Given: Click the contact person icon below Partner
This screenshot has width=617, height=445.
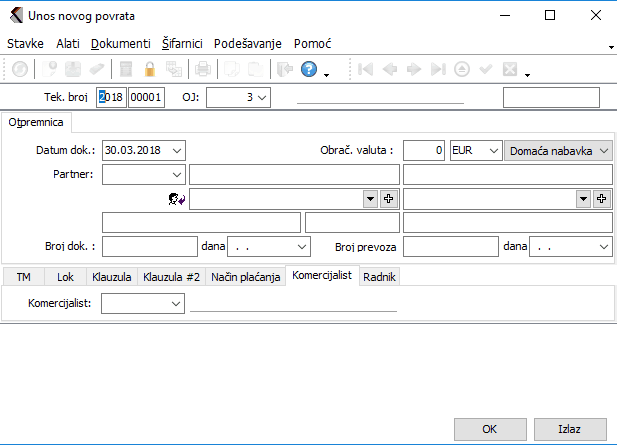Looking at the screenshot, I should [178, 199].
